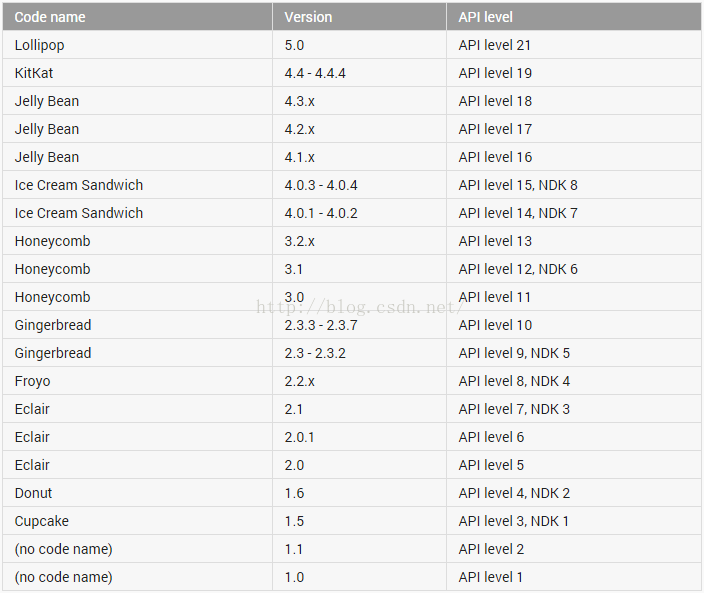Select Ice Cream Sandwich 4.0.1 - 4.0.2
The width and height of the screenshot is (704, 593).
[321, 213]
